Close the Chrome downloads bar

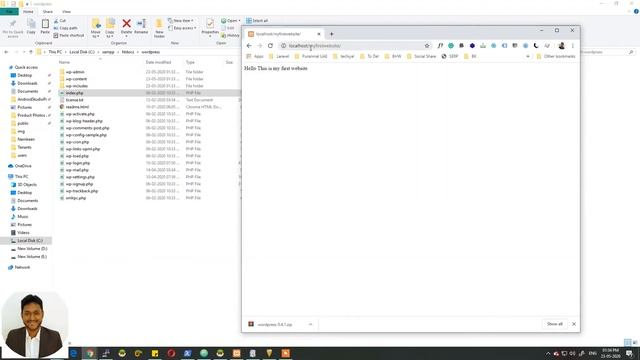(574, 324)
